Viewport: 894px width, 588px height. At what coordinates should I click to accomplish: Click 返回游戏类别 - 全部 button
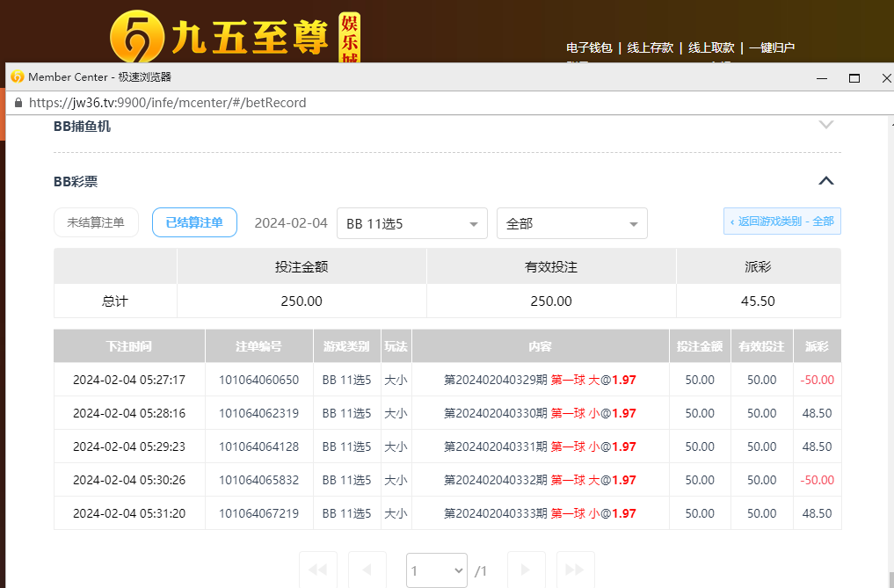pos(782,221)
